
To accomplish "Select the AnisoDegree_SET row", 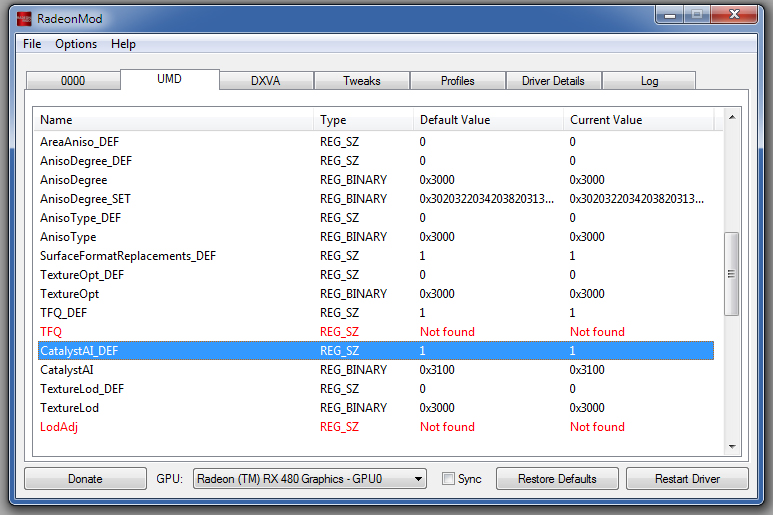I will (x=376, y=199).
